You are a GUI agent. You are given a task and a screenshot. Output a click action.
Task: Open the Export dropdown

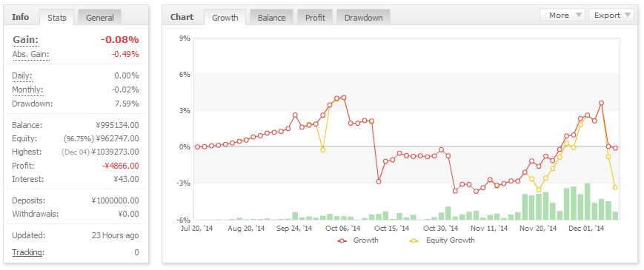pos(611,15)
